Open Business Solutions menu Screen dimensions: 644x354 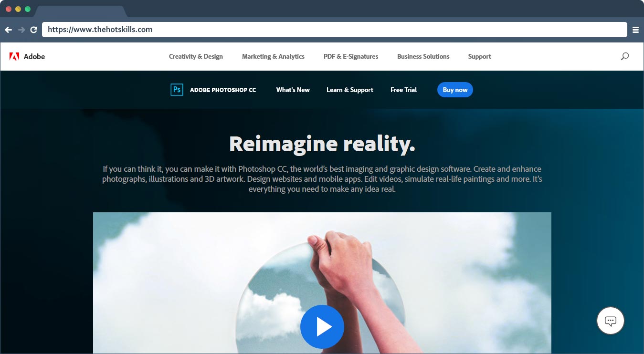pos(423,56)
